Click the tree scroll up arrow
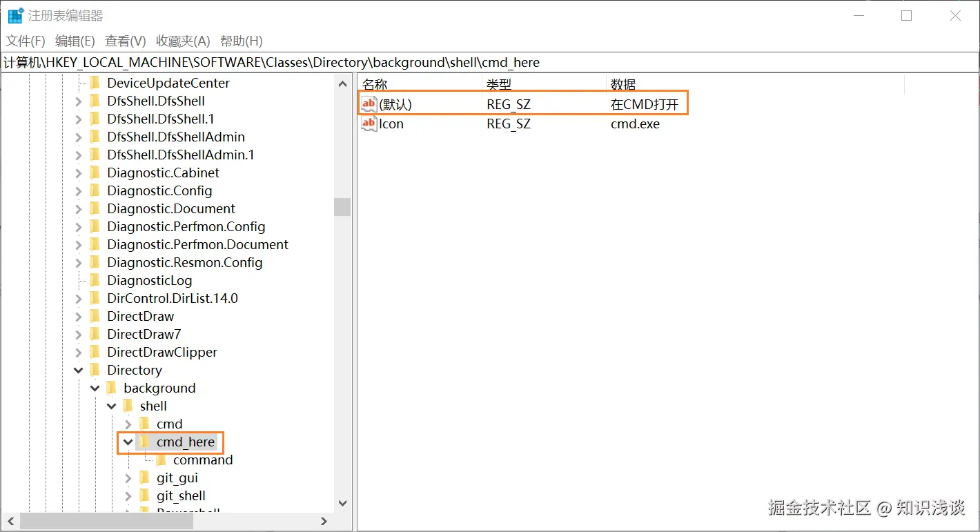This screenshot has height=532, width=980. (x=343, y=83)
